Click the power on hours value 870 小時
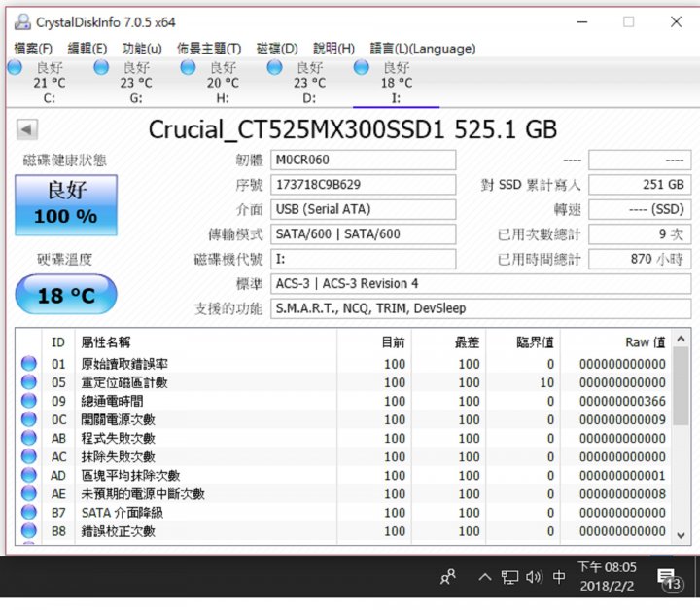This screenshot has width=700, height=610. (x=640, y=259)
